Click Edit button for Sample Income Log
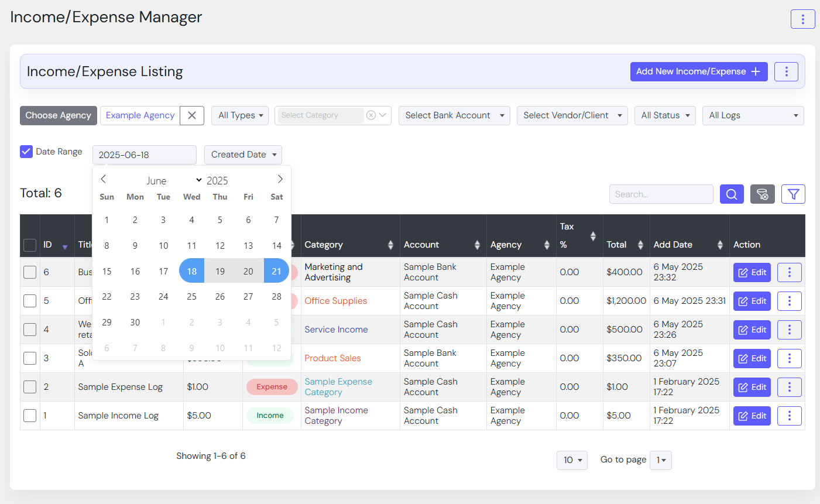 click(752, 416)
